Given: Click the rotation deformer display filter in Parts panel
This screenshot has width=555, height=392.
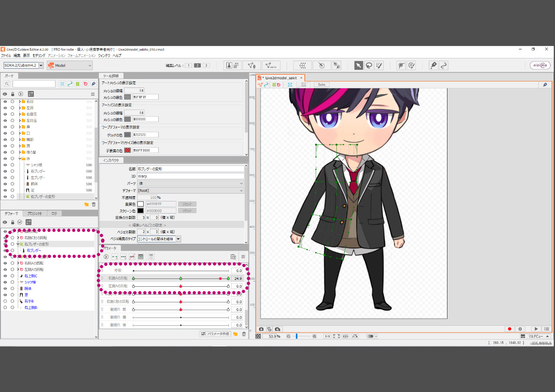Looking at the screenshot, I should pyautogui.click(x=85, y=84).
